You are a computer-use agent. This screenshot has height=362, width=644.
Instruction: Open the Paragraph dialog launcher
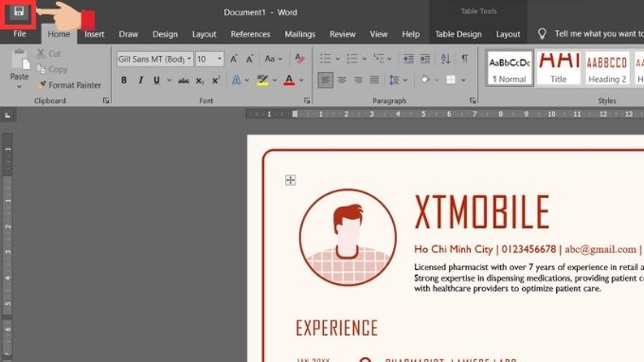coord(473,100)
